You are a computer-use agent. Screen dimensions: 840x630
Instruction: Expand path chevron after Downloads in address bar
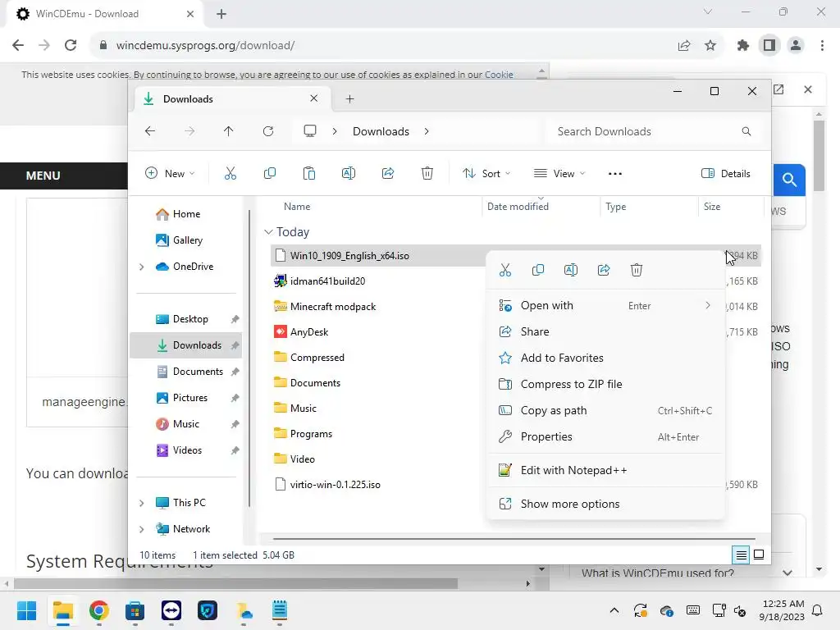point(427,131)
